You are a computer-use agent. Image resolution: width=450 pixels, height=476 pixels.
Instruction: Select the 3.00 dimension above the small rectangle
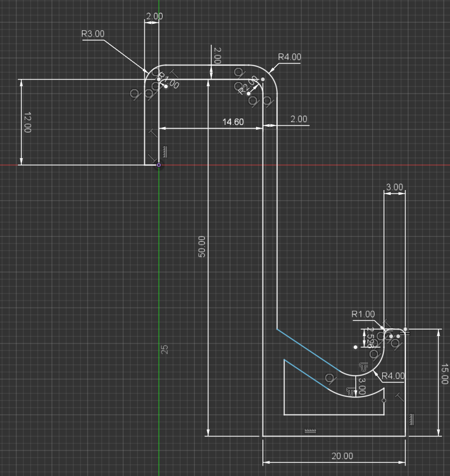pos(394,187)
